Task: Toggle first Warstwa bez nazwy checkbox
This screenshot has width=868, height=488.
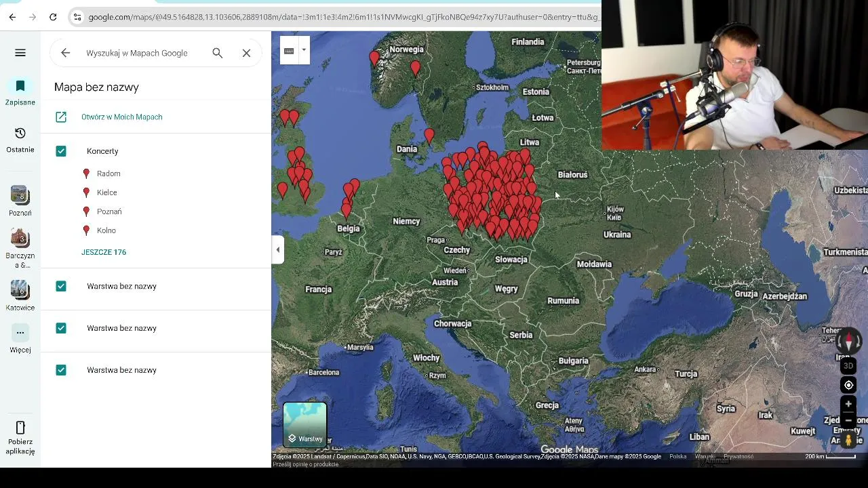Action: point(61,286)
